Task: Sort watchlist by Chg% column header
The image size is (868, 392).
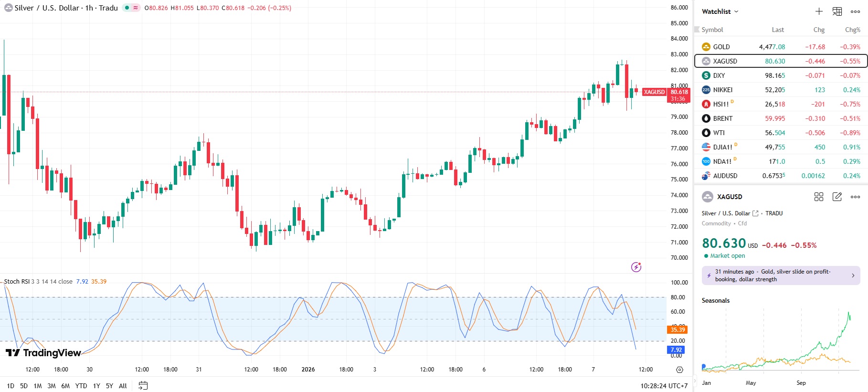Action: [x=852, y=30]
